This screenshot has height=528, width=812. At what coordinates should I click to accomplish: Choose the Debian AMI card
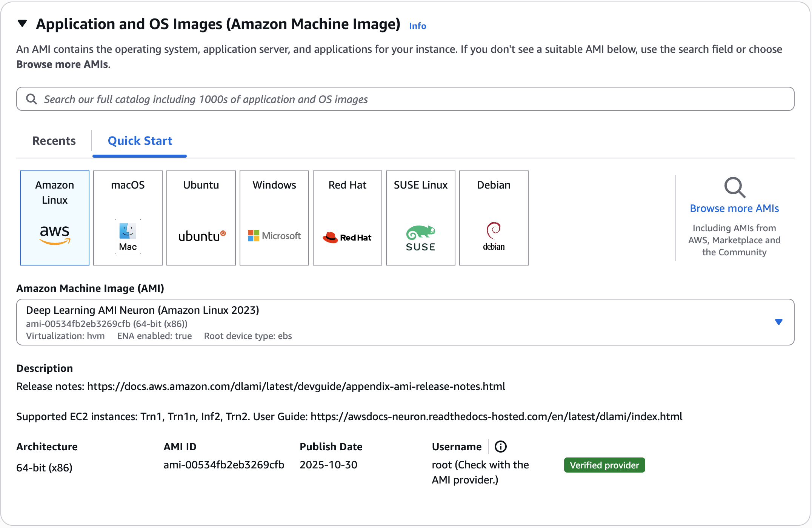(x=494, y=218)
